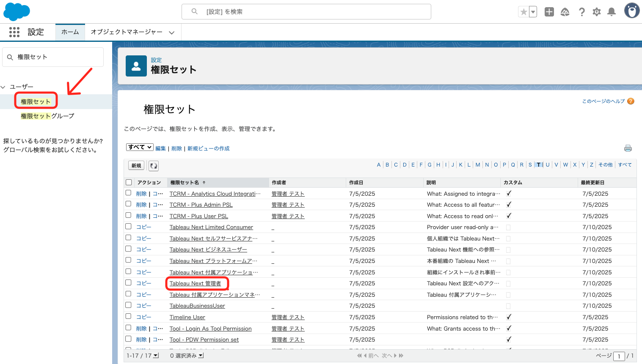642x364 pixels.
Task: Open the すべて view dropdown
Action: [140, 147]
